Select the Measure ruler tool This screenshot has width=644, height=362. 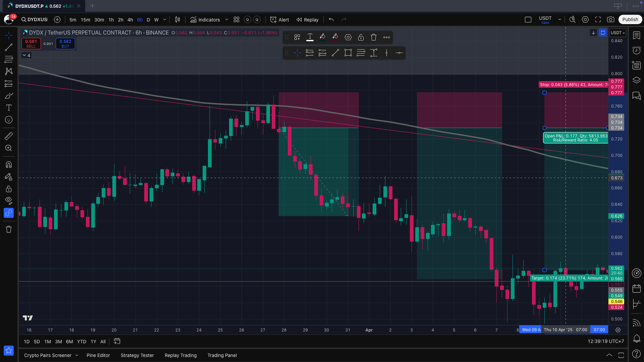point(8,136)
